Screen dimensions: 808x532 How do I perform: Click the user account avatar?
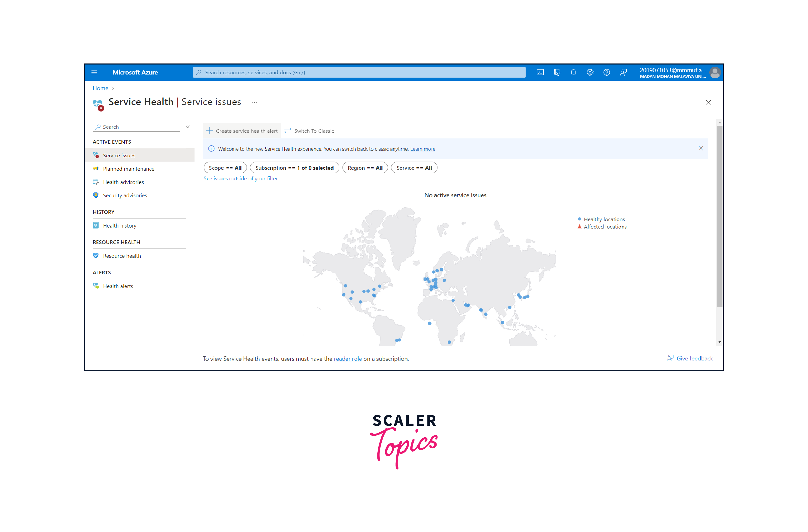(x=715, y=73)
